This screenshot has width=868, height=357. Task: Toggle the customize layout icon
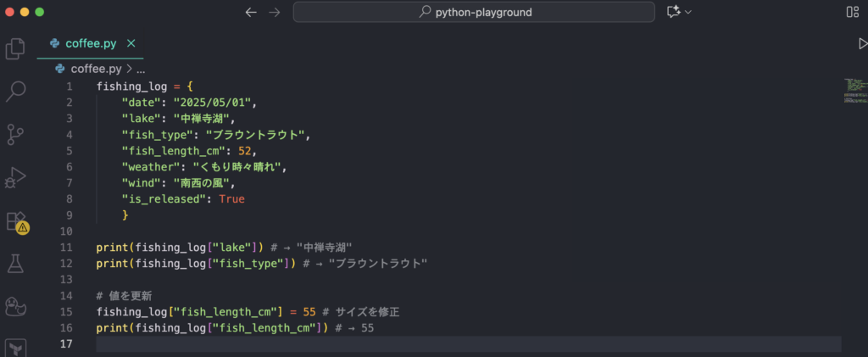(852, 12)
